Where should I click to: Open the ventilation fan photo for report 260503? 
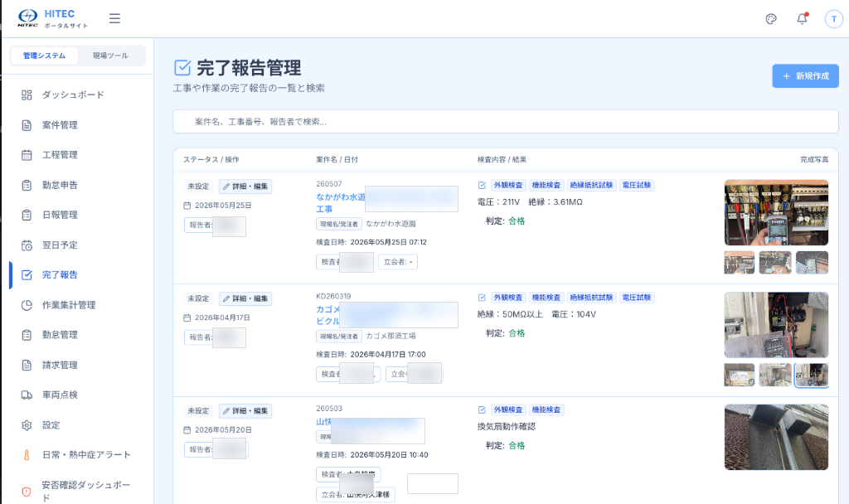(776, 437)
